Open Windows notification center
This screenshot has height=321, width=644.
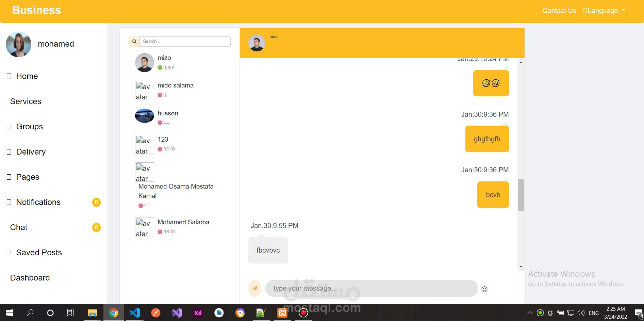coord(639,313)
